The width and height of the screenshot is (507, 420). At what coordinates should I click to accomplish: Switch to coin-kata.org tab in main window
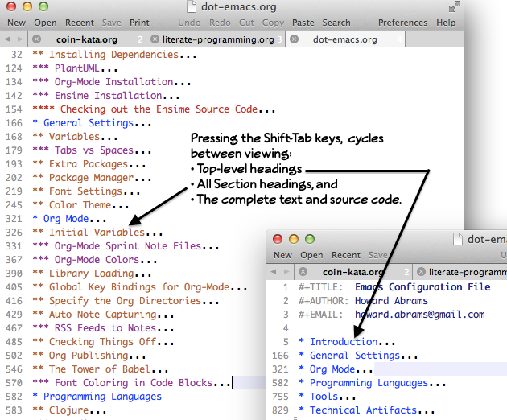pyautogui.click(x=87, y=39)
